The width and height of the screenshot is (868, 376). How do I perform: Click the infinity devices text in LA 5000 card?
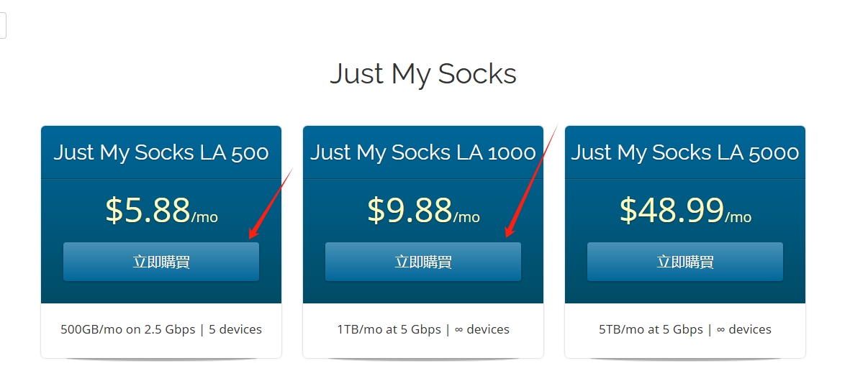(x=744, y=330)
